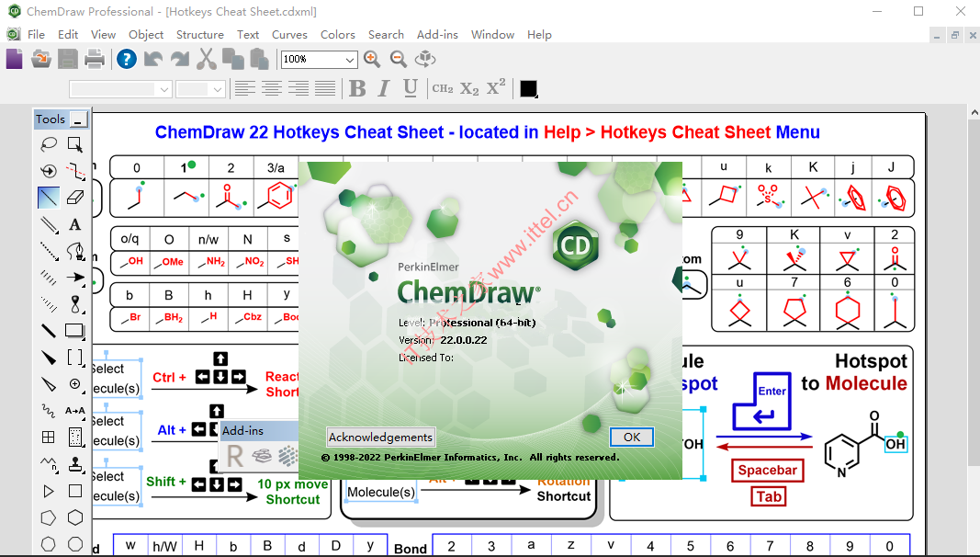Choose the Brackets tool
Viewport: 980px width, 557px height.
[x=75, y=357]
